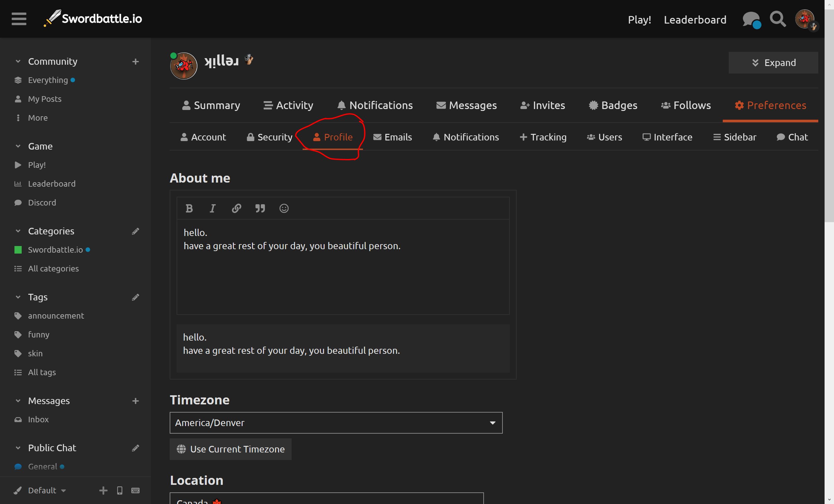The height and width of the screenshot is (504, 834).
Task: Open the Interface preferences tab
Action: click(667, 137)
